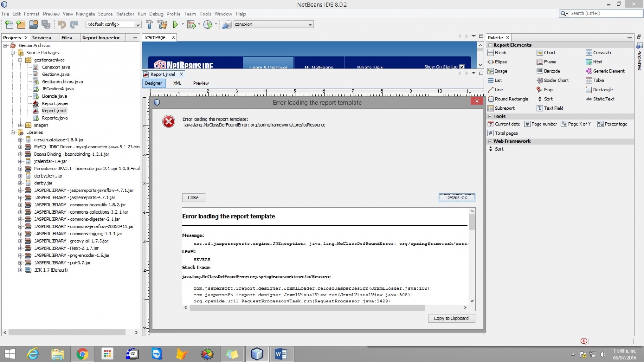Click the stack trace horizontal scrollbar
The width and height of the screenshot is (644, 362).
click(325, 308)
